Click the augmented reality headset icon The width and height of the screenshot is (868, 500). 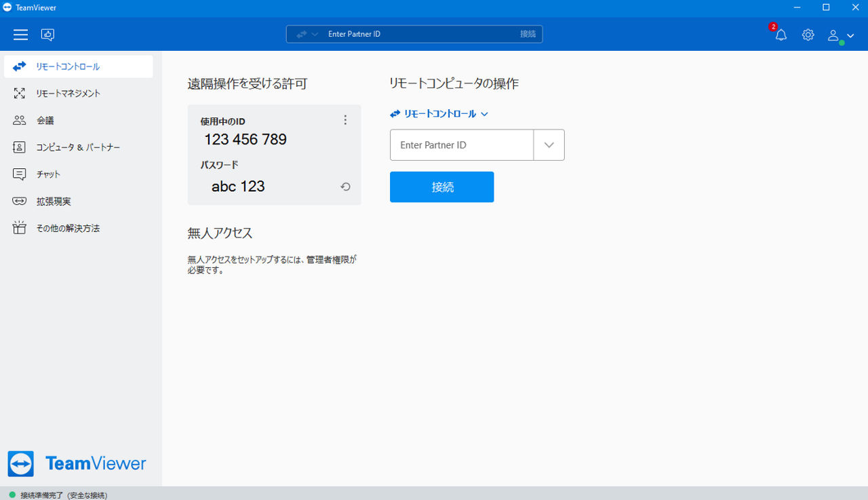(19, 201)
